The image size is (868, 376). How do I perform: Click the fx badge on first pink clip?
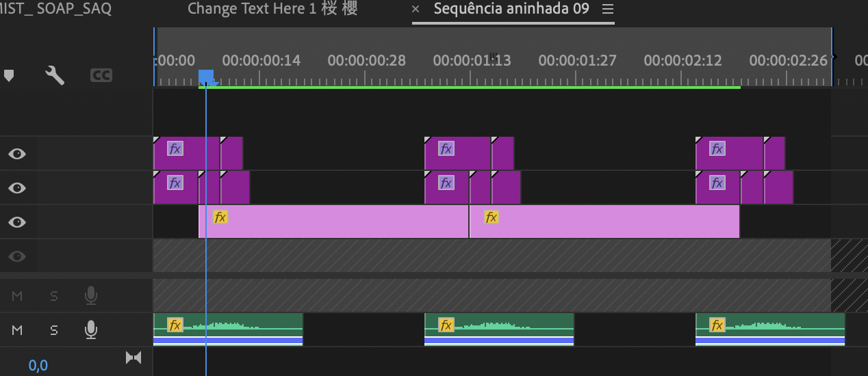[x=220, y=217]
